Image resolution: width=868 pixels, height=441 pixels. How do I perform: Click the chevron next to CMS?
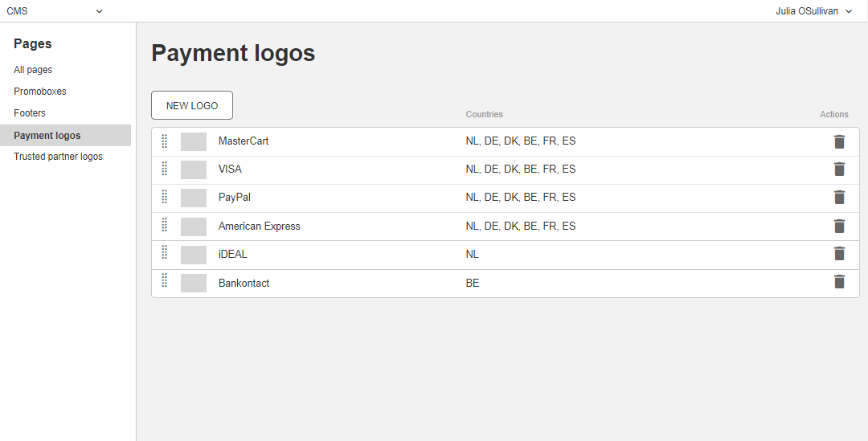[99, 11]
